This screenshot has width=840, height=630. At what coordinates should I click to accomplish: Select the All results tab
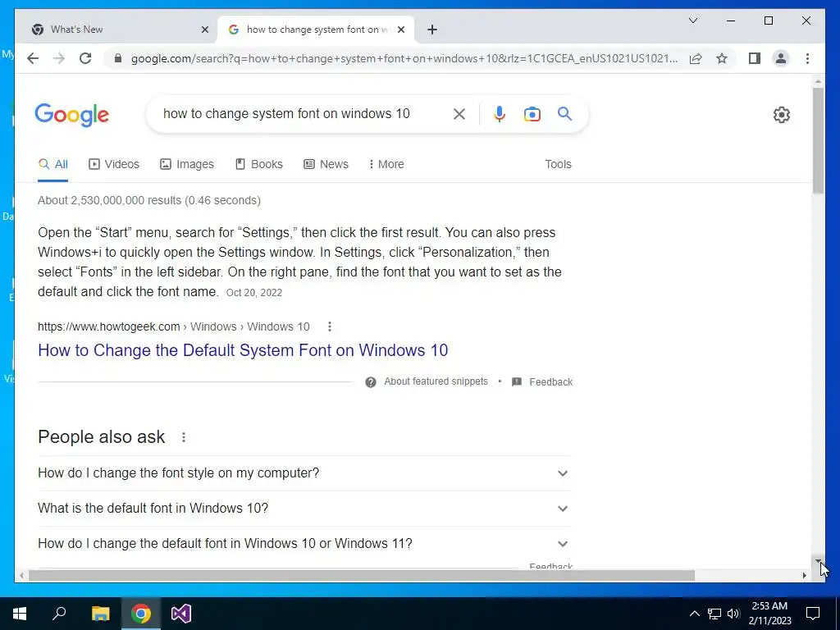[53, 164]
